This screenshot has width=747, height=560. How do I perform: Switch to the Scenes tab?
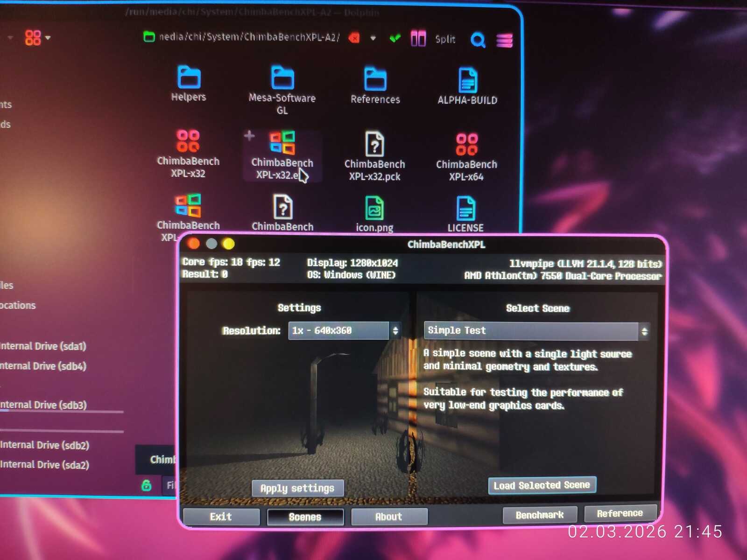coord(305,517)
